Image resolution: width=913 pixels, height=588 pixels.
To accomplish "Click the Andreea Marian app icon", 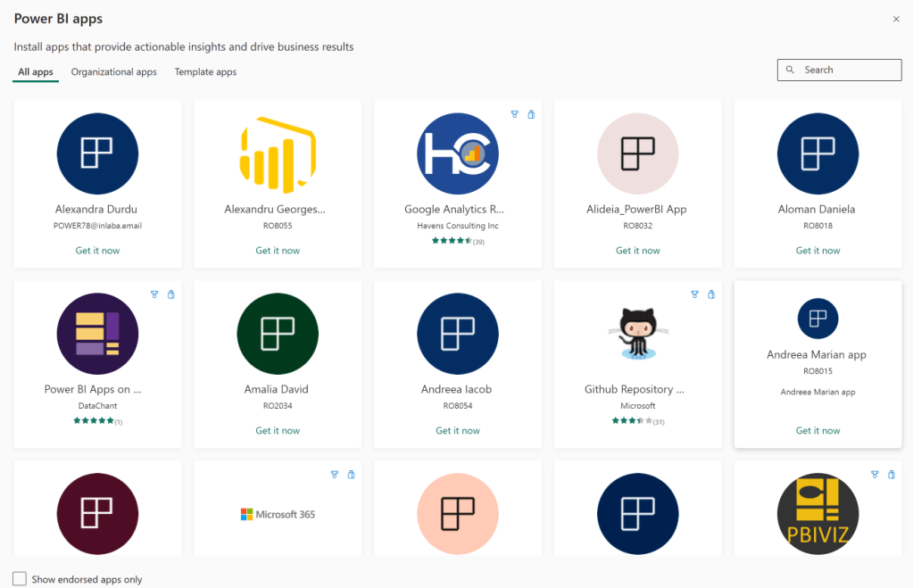I will pyautogui.click(x=818, y=319).
